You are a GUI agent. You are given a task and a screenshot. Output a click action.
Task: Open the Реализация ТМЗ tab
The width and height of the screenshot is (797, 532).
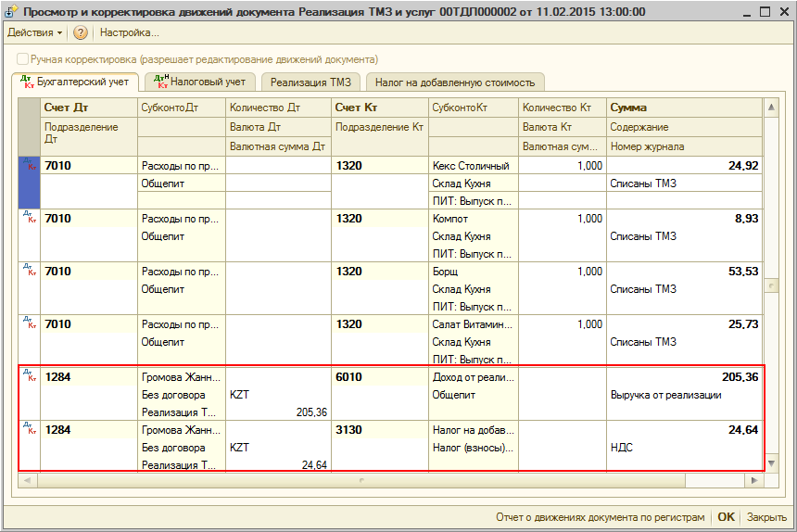coord(310,82)
